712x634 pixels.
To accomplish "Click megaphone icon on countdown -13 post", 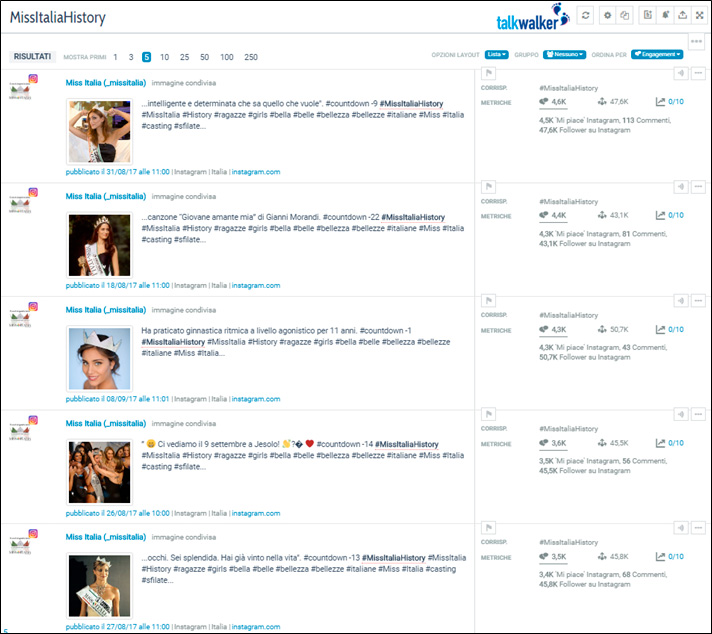I will pyautogui.click(x=681, y=527).
